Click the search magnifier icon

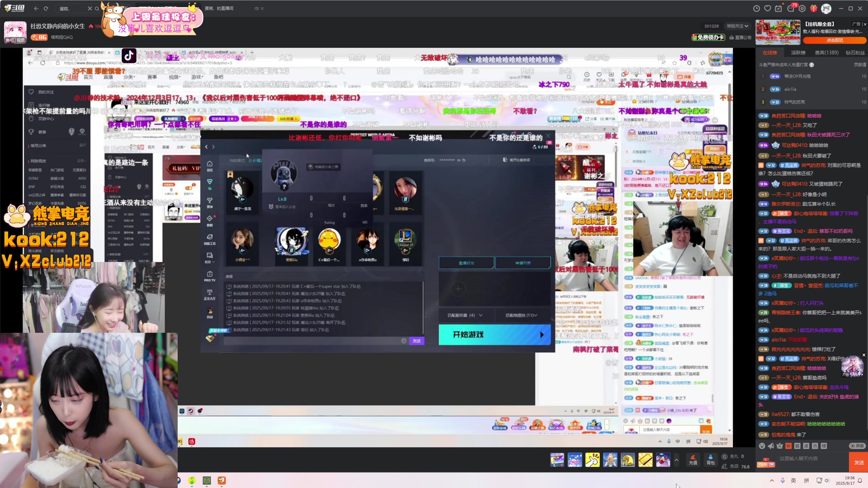click(x=97, y=8)
